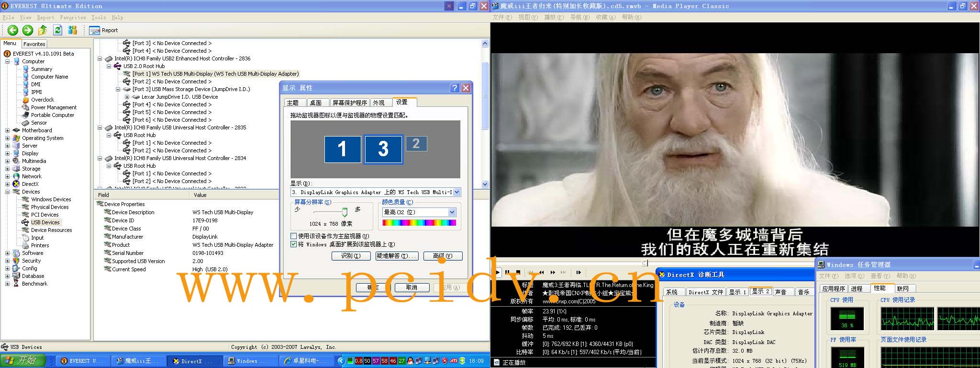The image size is (980, 368).
Task: Check 使用该设备作为主监视器 checkbox
Action: 294,236
